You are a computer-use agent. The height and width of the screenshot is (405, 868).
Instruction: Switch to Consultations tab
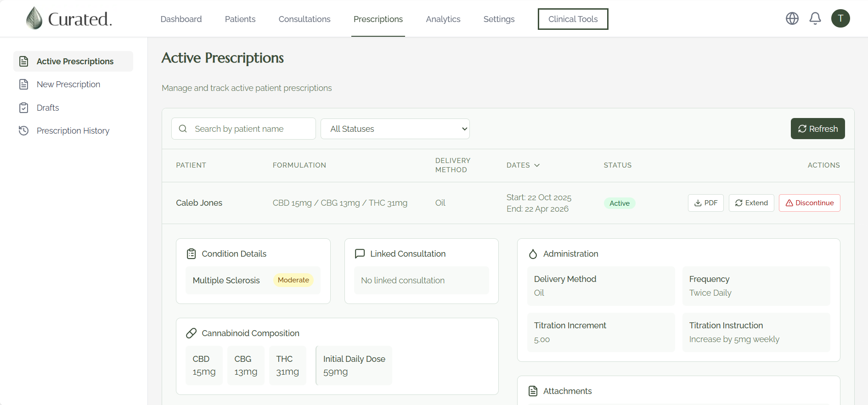click(304, 19)
